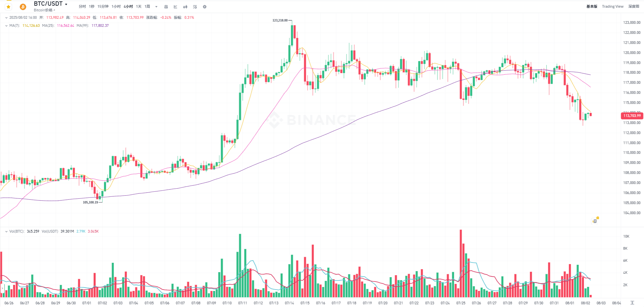Screen dimensions: 644x307
Task: Collapse the MA indicator legend chevron
Action: point(6,26)
